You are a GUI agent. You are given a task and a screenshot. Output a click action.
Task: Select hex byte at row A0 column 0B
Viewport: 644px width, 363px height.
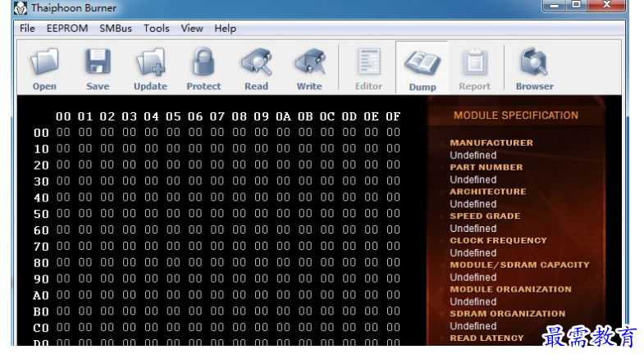305,294
